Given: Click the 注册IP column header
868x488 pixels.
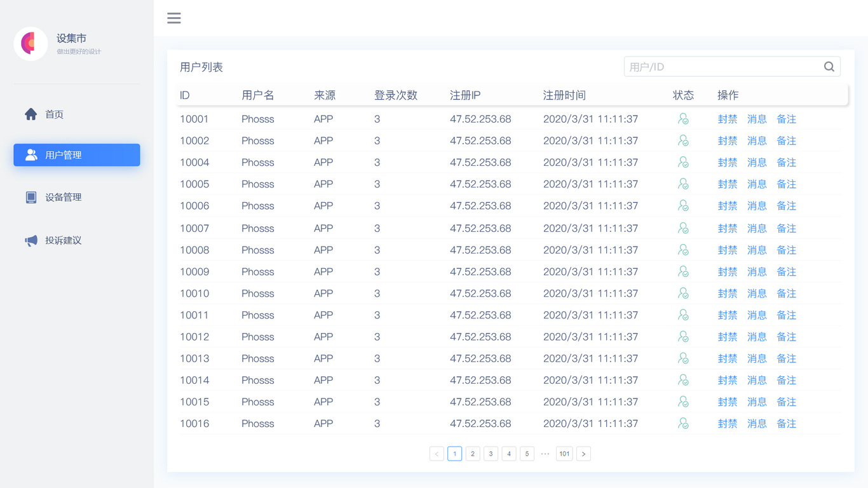Looking at the screenshot, I should [465, 95].
